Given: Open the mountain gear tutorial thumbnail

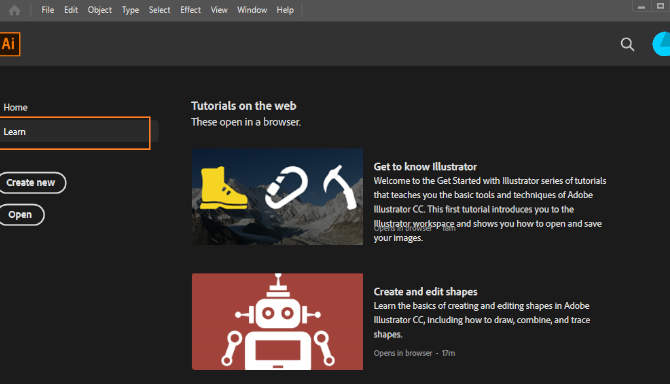Looking at the screenshot, I should coord(277,196).
